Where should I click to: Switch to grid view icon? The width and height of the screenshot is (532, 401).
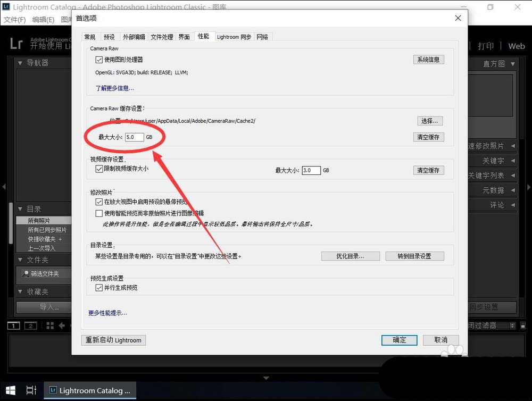pos(50,325)
